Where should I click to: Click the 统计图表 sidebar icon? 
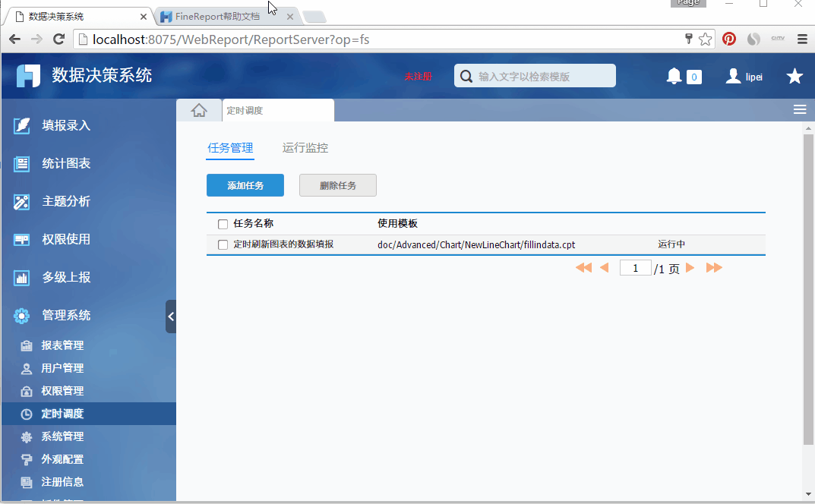21,164
